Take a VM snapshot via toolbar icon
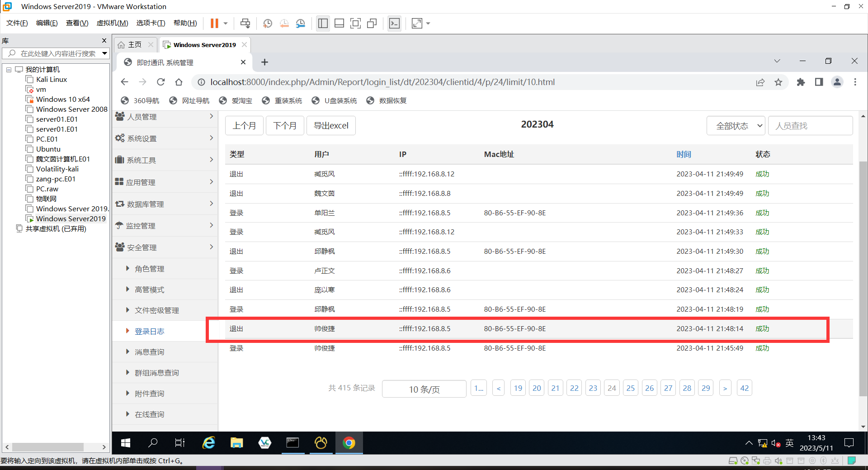The width and height of the screenshot is (868, 470). coord(268,23)
